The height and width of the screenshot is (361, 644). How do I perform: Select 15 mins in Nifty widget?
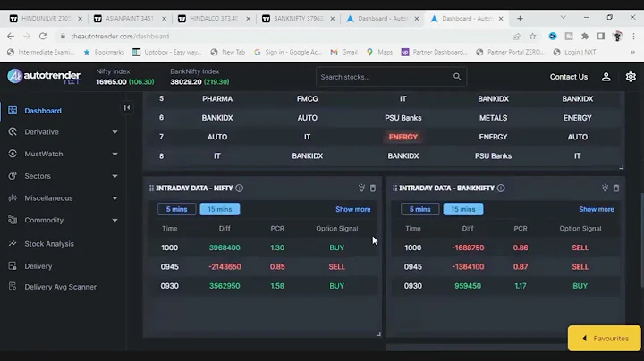[220, 209]
